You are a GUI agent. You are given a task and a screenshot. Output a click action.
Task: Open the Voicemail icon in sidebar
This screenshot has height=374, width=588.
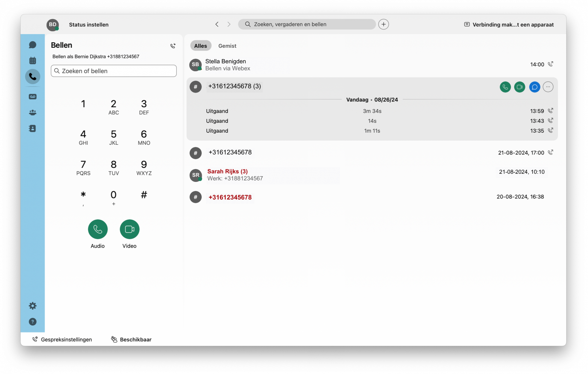coord(32,97)
